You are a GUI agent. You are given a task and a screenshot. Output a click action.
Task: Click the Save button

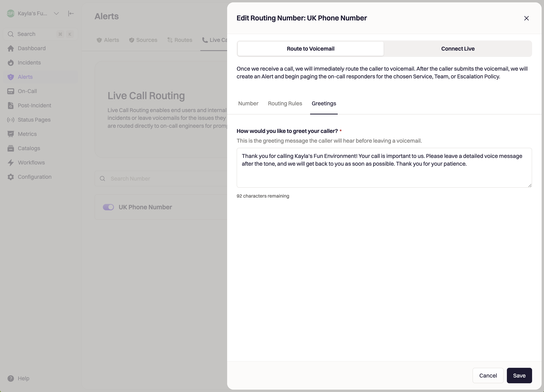(x=519, y=376)
